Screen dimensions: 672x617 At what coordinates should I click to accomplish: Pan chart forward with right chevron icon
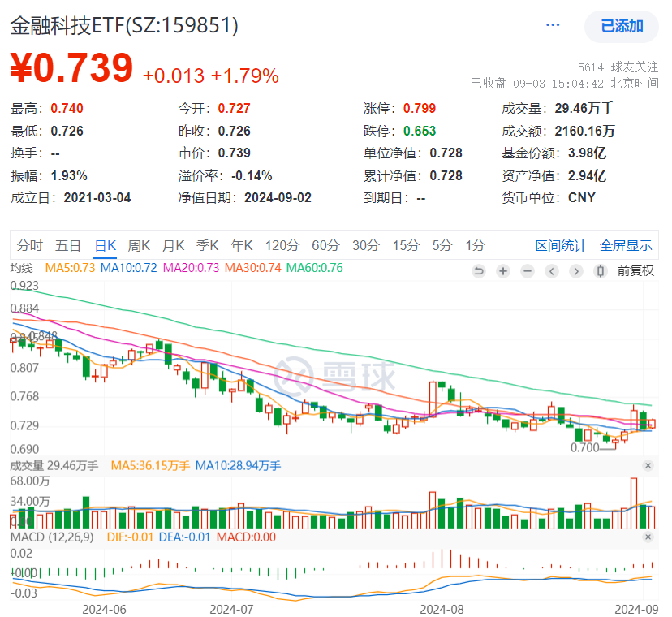tap(576, 271)
